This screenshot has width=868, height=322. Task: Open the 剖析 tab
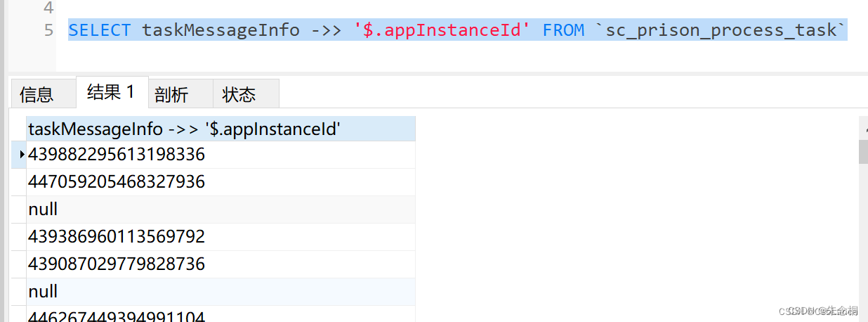[x=172, y=94]
